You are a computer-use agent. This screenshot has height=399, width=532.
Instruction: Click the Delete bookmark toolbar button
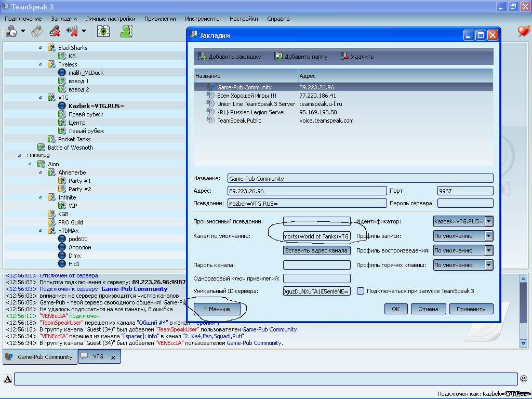[357, 57]
